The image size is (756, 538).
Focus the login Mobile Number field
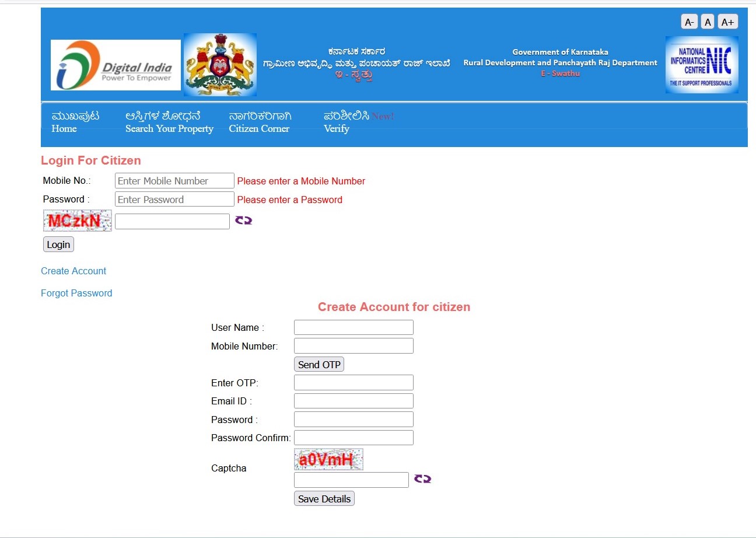click(x=174, y=181)
